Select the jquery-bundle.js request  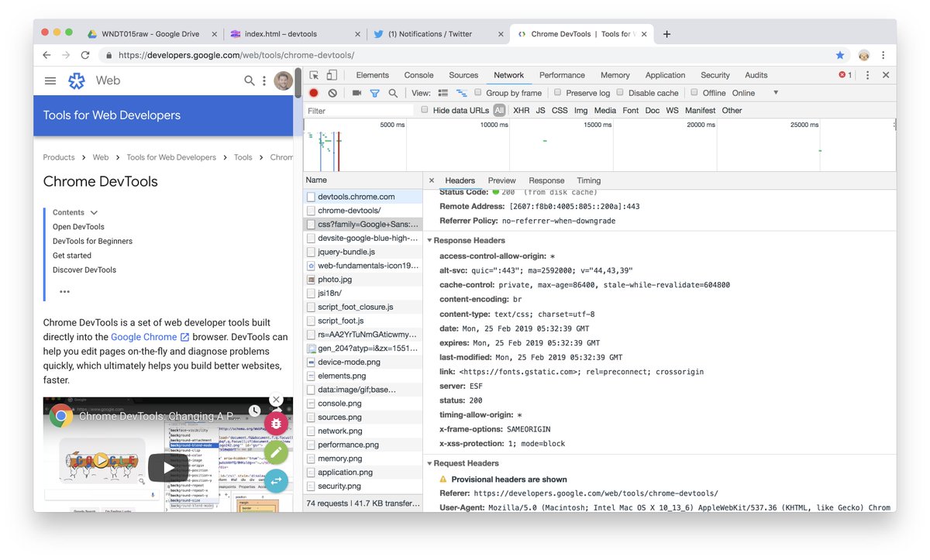pyautogui.click(x=363, y=252)
